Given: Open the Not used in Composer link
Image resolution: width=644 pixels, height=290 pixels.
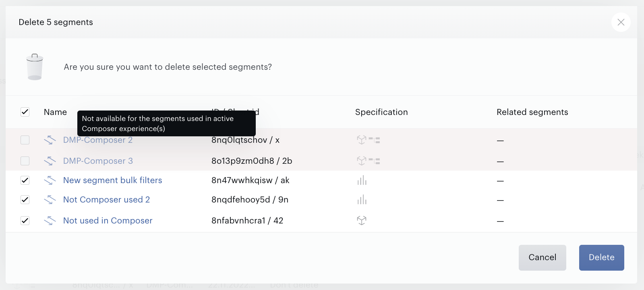Looking at the screenshot, I should 108,221.
